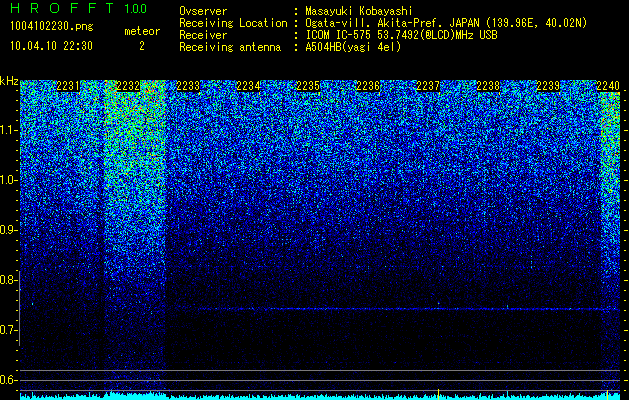Click observer name Masayuki Kobayashi
Viewport: 629px width, 400px height.
pos(359,11)
